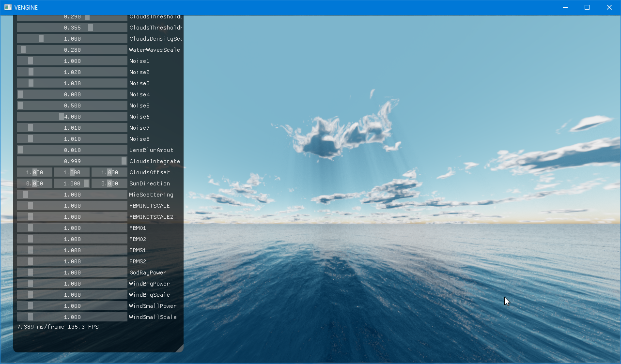
Task: Click the Noise6 label text
Action: tap(140, 117)
